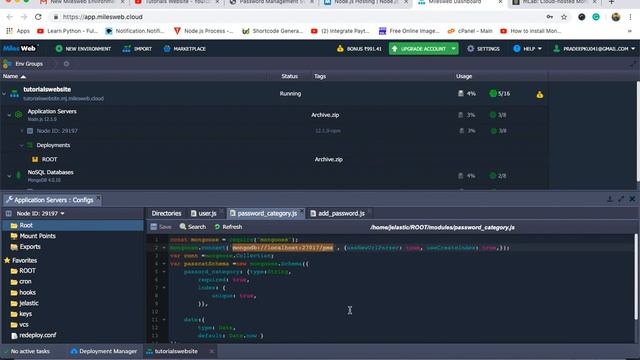Click Archive.zip in ROOT row
640x360 pixels.
328,160
